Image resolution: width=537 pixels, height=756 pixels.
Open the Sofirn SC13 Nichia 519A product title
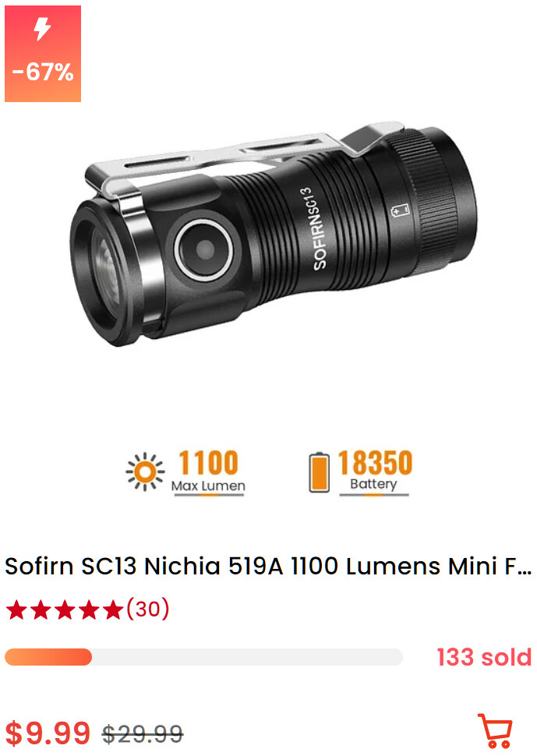point(268,566)
